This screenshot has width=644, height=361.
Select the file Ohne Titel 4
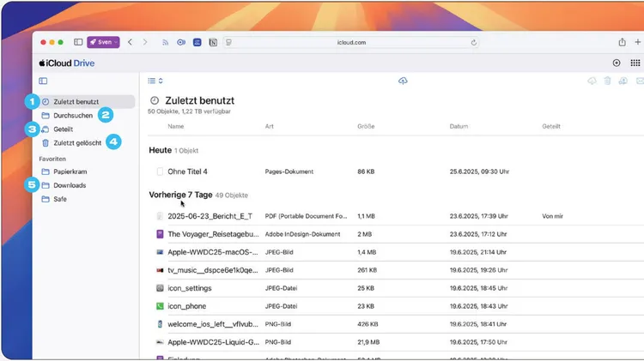[x=187, y=171]
